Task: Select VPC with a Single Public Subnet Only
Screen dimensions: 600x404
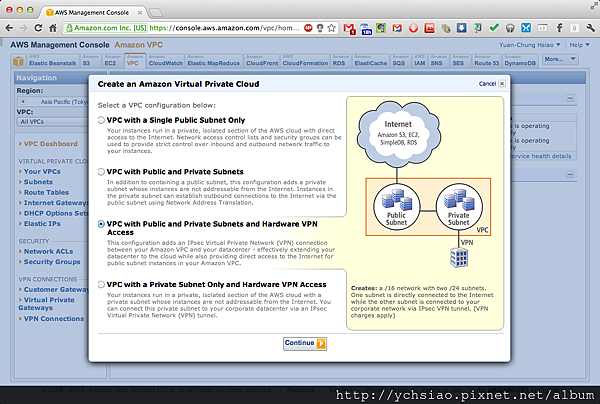Action: [x=101, y=120]
